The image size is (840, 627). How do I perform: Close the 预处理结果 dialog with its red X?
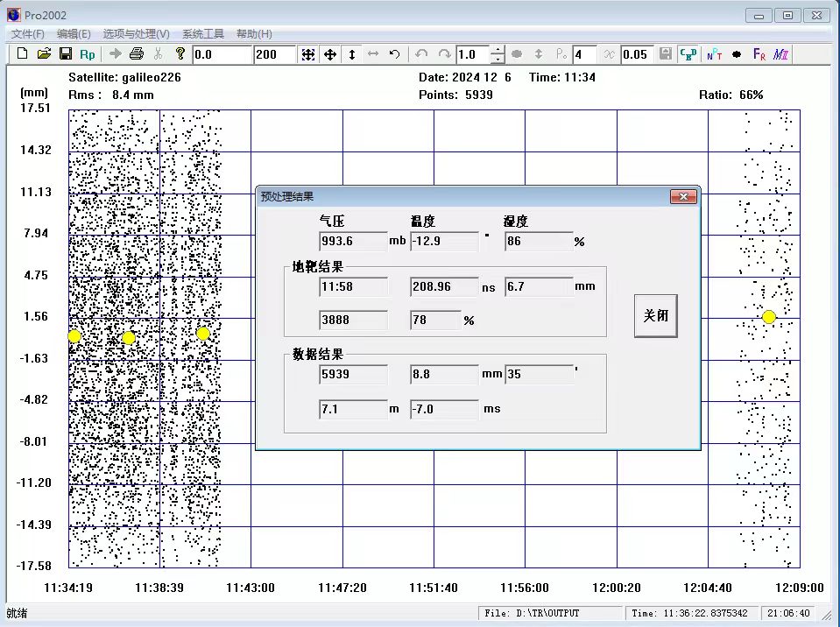pos(683,196)
